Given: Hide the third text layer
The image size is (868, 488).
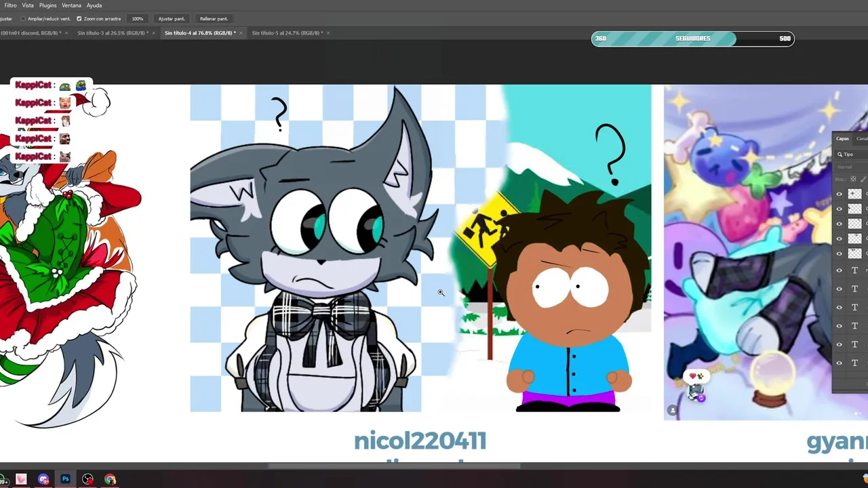Looking at the screenshot, I should pyautogui.click(x=839, y=307).
